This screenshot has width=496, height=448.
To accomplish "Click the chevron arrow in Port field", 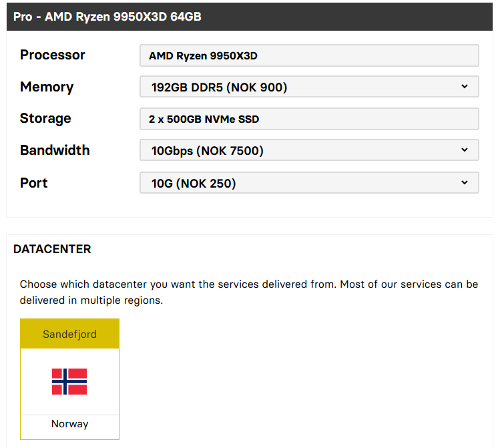I will click(465, 183).
